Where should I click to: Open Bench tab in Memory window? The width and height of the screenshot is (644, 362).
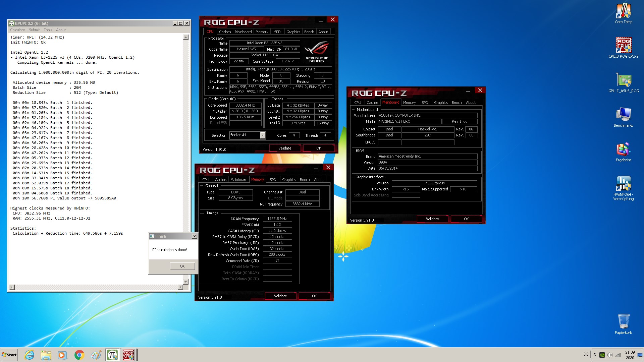tap(305, 180)
